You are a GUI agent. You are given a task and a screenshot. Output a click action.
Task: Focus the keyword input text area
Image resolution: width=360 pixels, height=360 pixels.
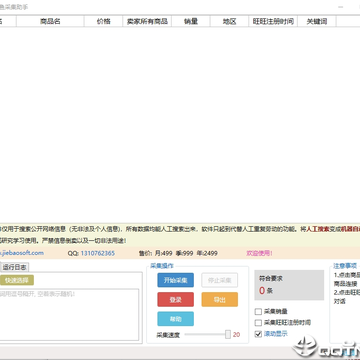point(69,314)
